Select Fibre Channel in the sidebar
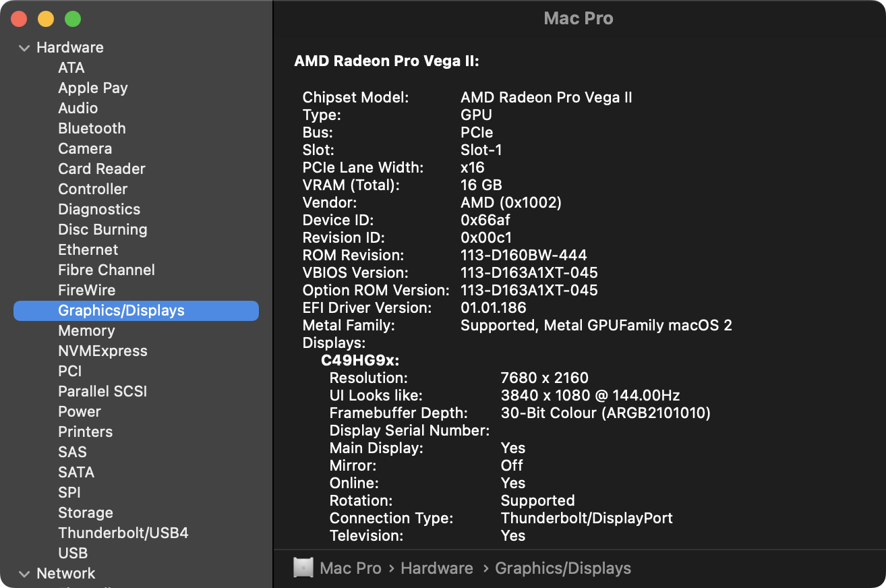This screenshot has width=886, height=588. pos(107,270)
